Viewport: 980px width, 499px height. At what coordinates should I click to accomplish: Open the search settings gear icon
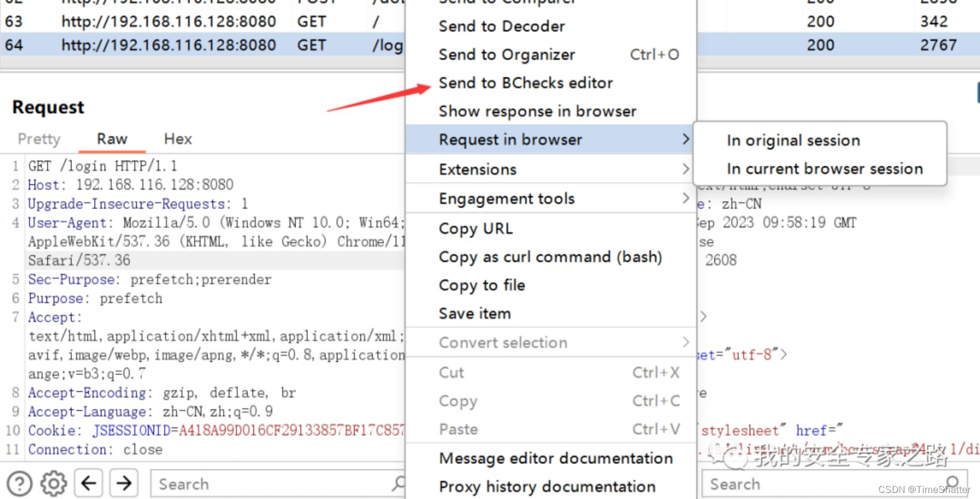[53, 484]
